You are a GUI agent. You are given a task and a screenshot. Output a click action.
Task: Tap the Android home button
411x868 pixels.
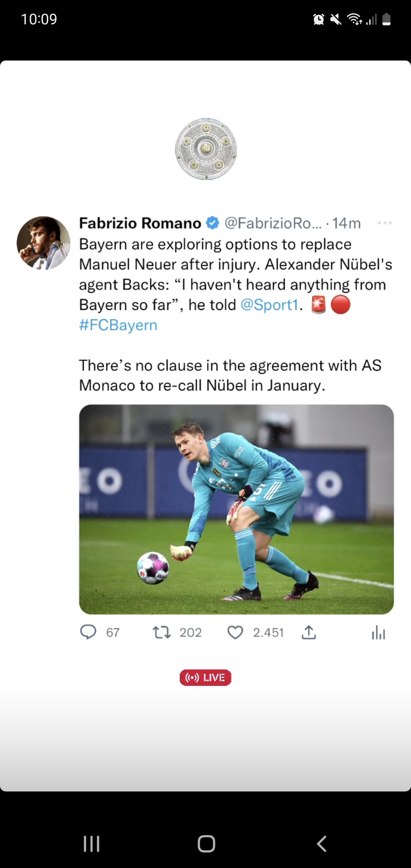(206, 844)
